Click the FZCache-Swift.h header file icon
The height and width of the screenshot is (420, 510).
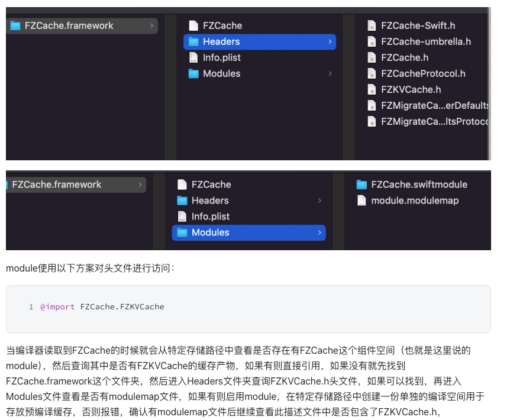coord(372,25)
